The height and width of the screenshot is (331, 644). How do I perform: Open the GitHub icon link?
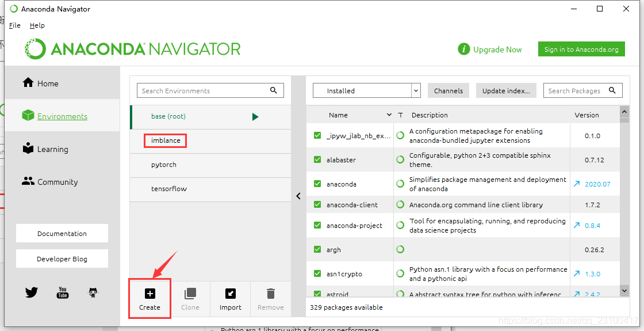coord(93,292)
